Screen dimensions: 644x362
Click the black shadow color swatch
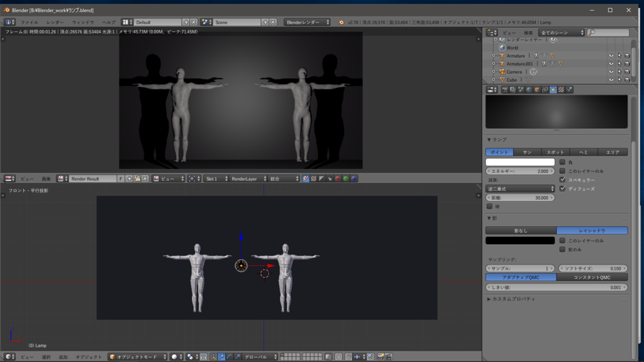[520, 240]
